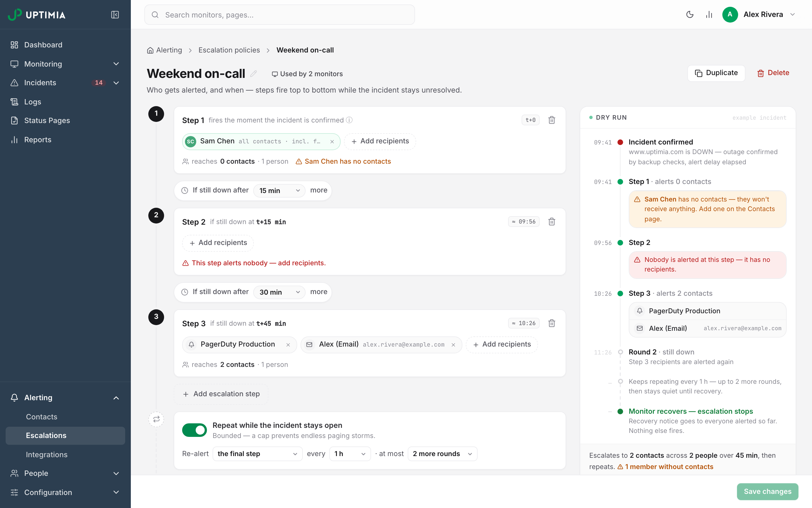Image resolution: width=812 pixels, height=508 pixels.
Task: Click Incidents badge showing 14
Action: 99,83
